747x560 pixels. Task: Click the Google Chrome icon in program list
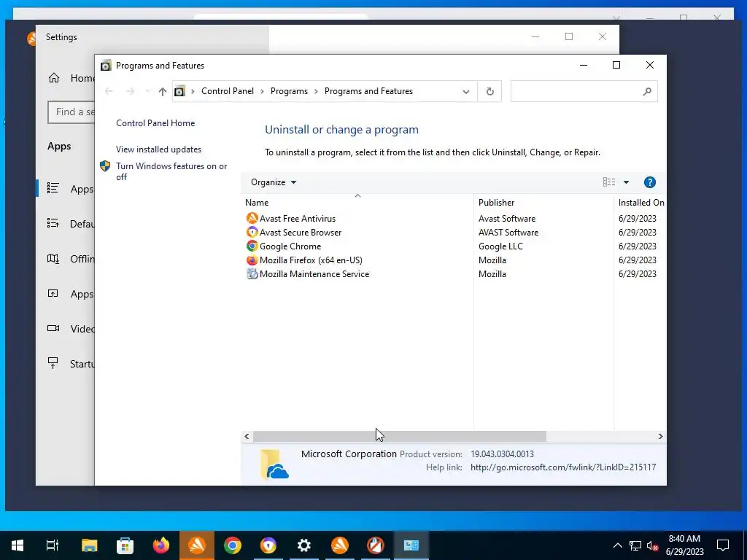[x=252, y=246]
